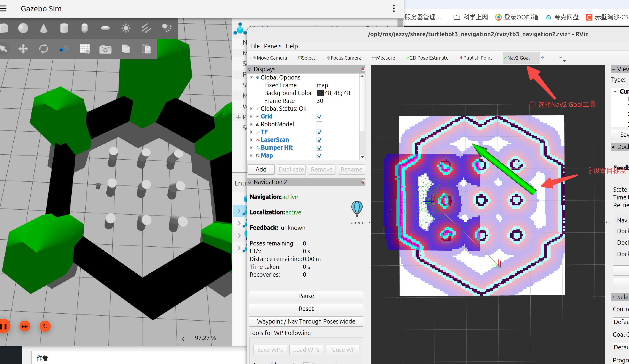Select the 2D Pose Estimate tool
629x364 pixels.
(427, 58)
